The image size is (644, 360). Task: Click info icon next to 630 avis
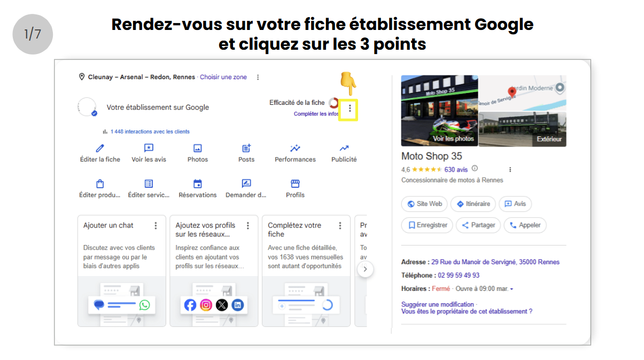tap(475, 168)
